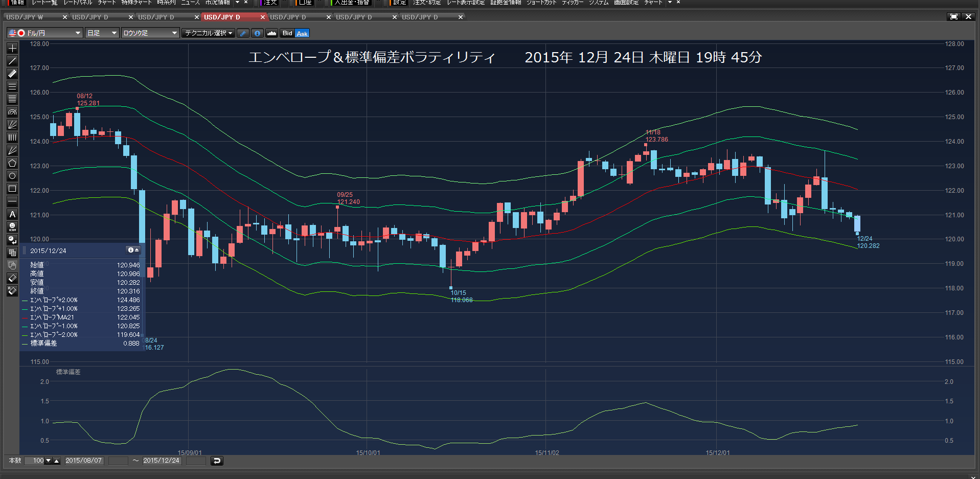
Task: Click the end date field 2015/12/24
Action: tap(162, 461)
